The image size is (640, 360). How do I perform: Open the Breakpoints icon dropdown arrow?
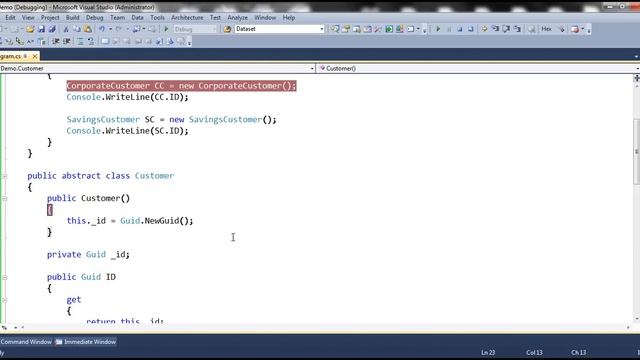[582, 29]
